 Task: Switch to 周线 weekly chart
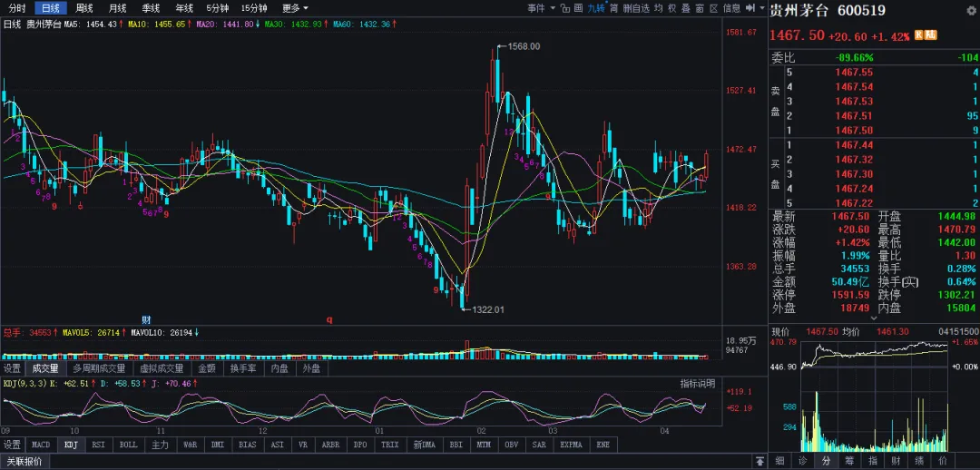click(83, 8)
